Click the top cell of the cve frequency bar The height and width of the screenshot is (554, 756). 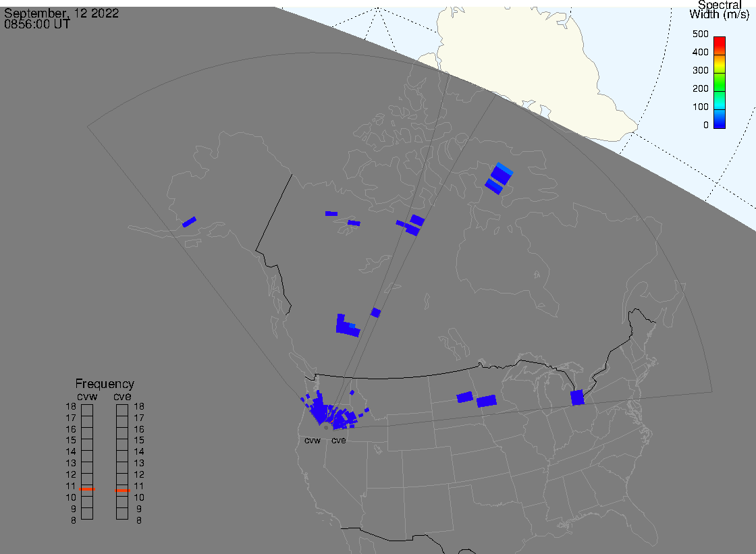pyautogui.click(x=122, y=410)
